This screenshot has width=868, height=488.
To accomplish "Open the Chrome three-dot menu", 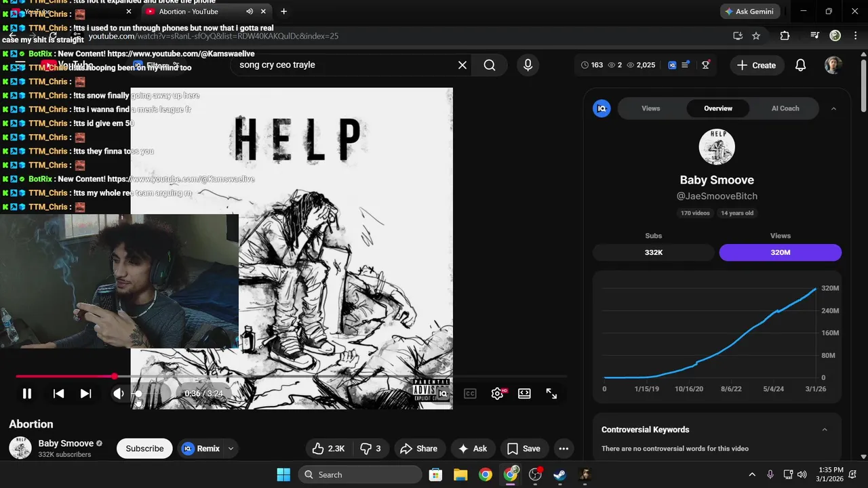I will (855, 36).
